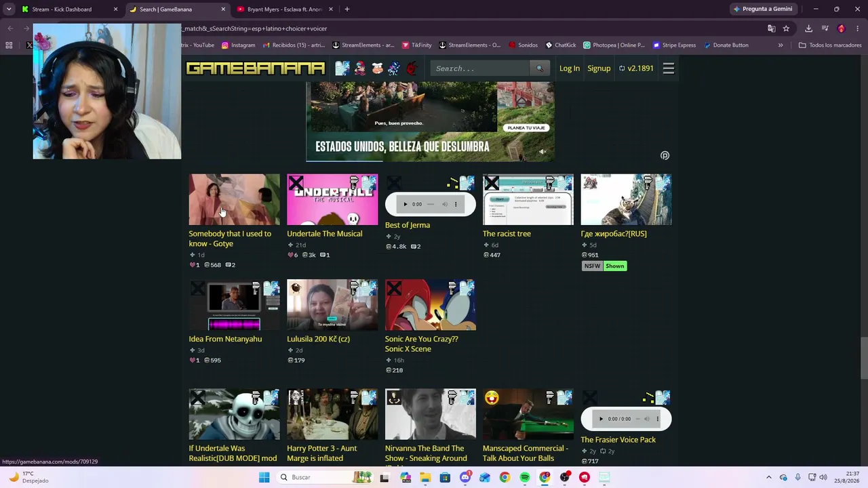Open the ChatKick bookmark

(x=560, y=45)
